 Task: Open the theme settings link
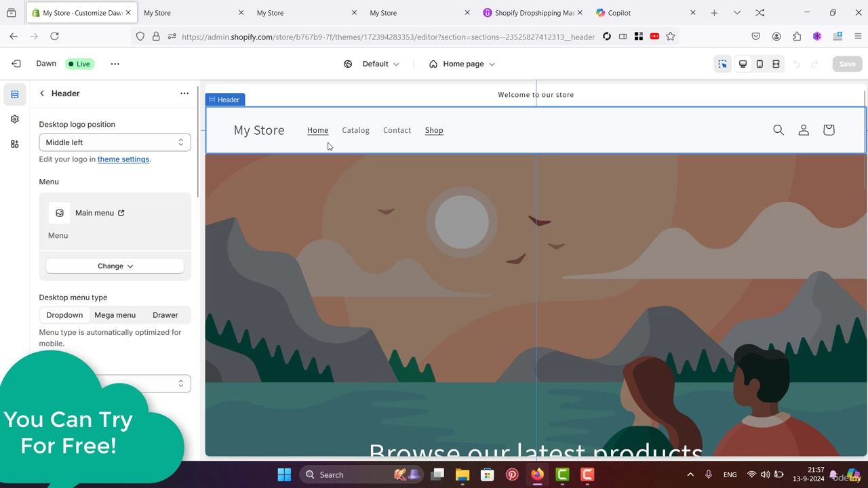(123, 159)
